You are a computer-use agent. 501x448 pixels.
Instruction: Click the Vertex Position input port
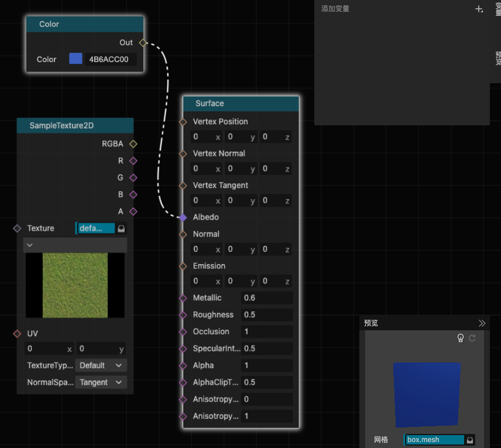click(183, 122)
